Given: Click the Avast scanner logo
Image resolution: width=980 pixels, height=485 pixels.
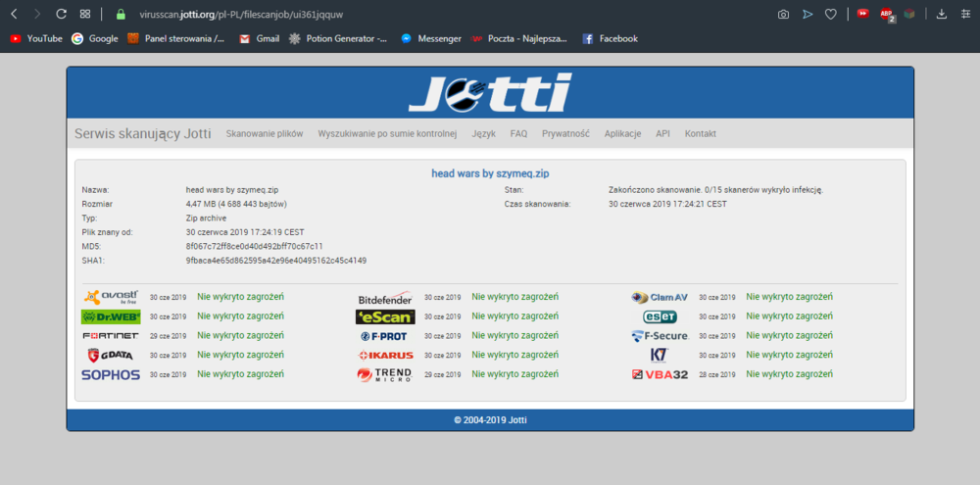Looking at the screenshot, I should [x=112, y=297].
